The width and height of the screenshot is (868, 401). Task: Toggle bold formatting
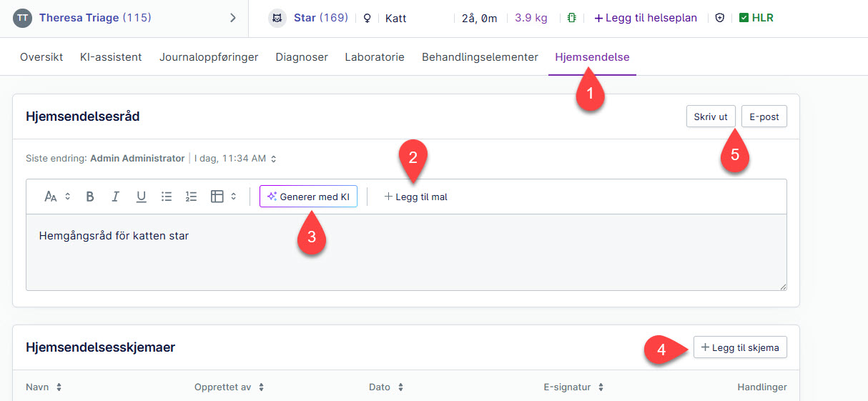[90, 197]
